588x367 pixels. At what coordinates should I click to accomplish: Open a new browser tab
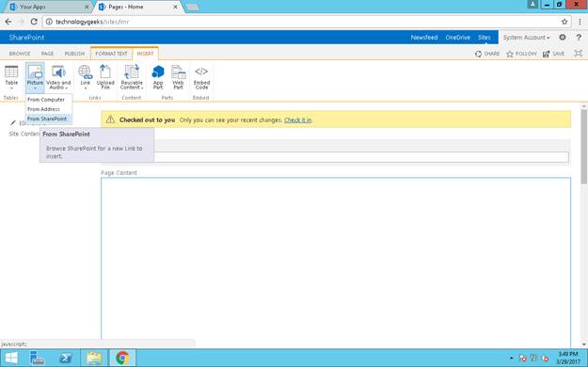[x=192, y=8]
